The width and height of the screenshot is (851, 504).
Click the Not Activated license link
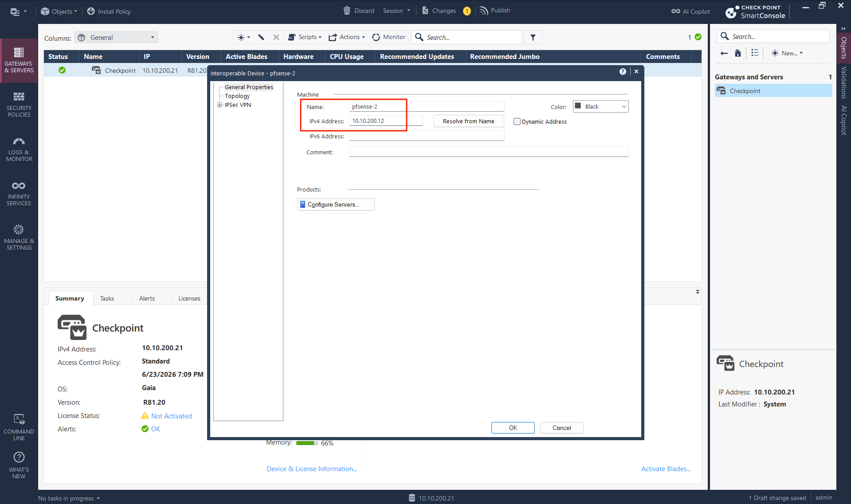pos(171,416)
